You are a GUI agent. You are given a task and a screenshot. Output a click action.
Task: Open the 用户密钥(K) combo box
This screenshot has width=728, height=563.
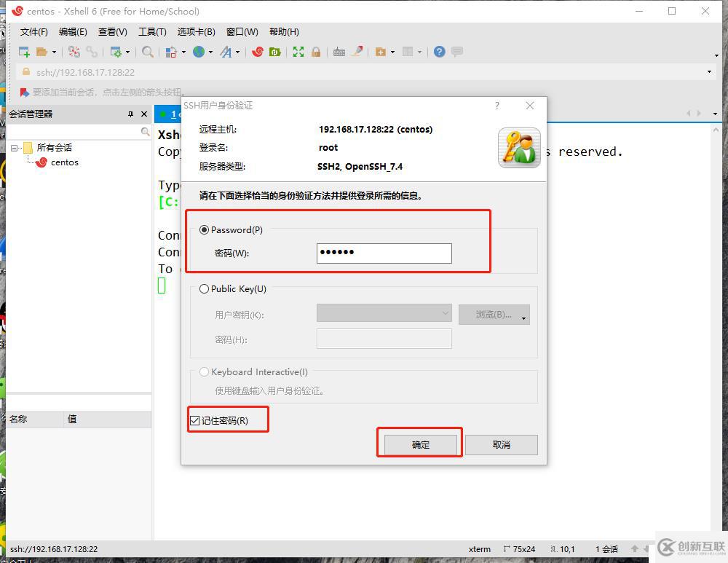point(384,313)
